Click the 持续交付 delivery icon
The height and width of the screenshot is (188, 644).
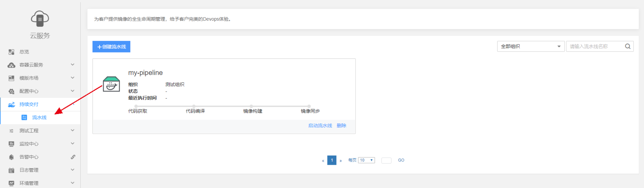11,104
